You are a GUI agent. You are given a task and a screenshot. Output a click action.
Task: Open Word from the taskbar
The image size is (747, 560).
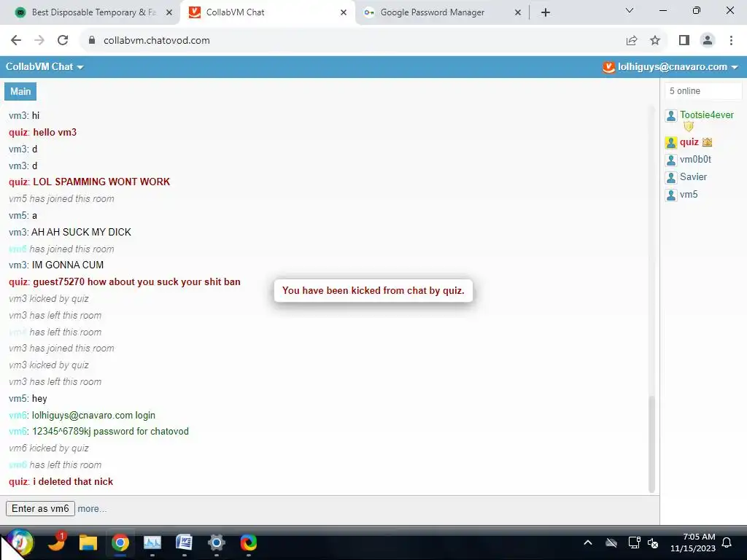tap(184, 542)
